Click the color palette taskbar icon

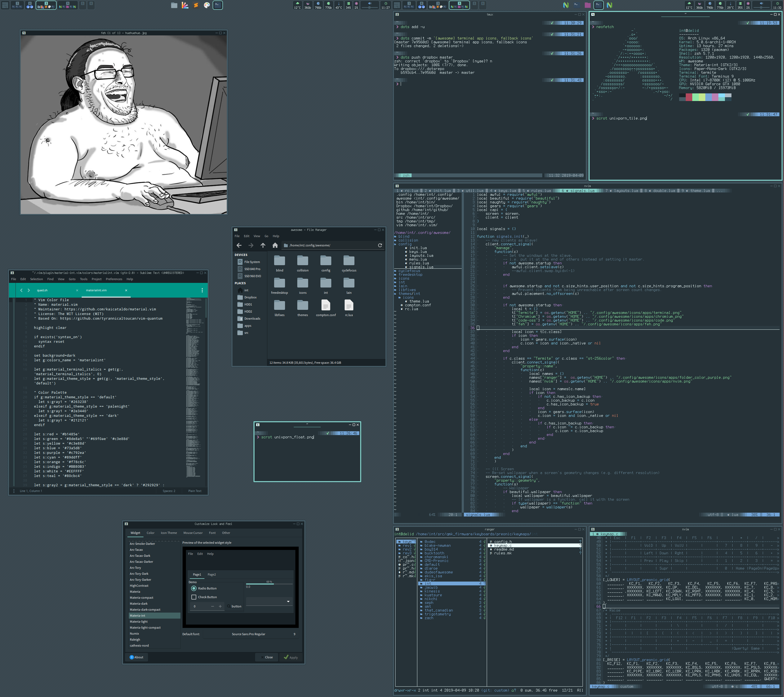[207, 5]
